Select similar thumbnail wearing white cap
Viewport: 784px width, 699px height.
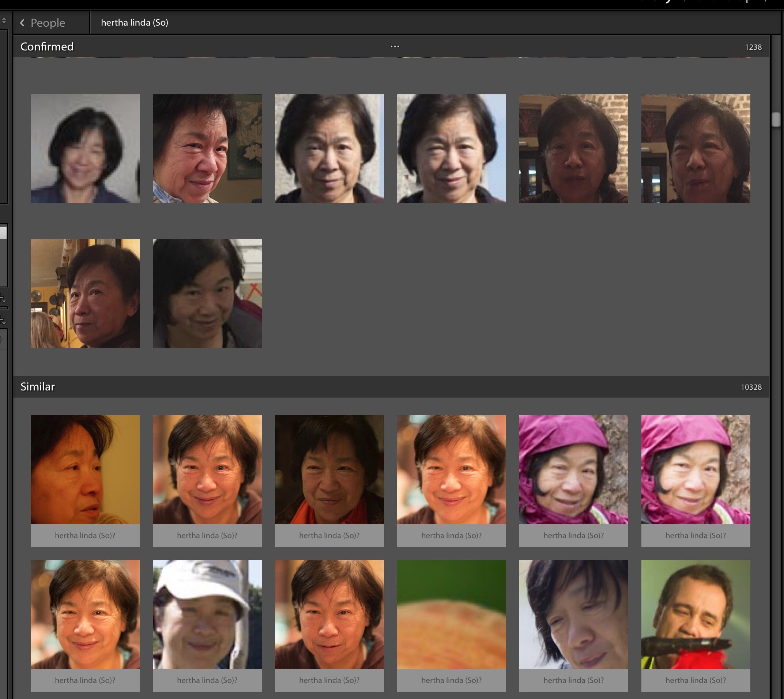(207, 615)
